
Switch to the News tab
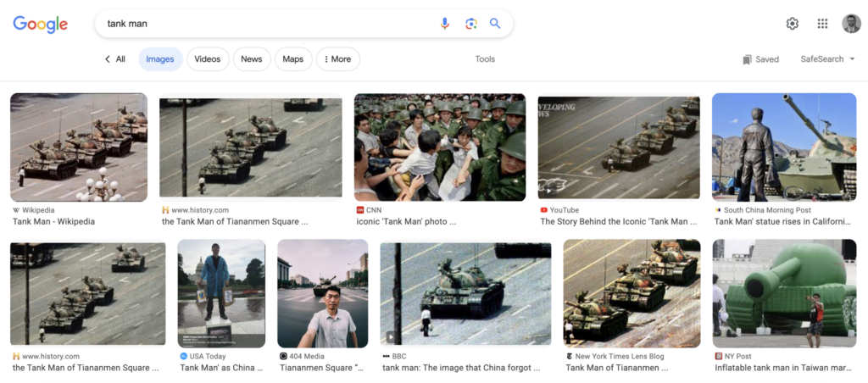(251, 59)
